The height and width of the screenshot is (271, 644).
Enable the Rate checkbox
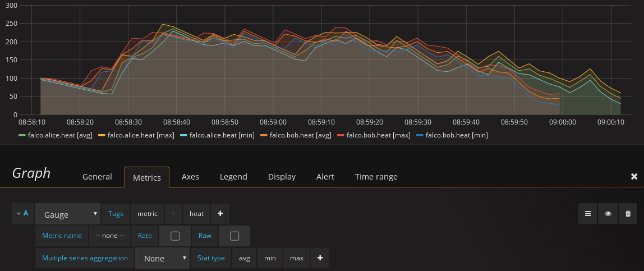tap(175, 236)
